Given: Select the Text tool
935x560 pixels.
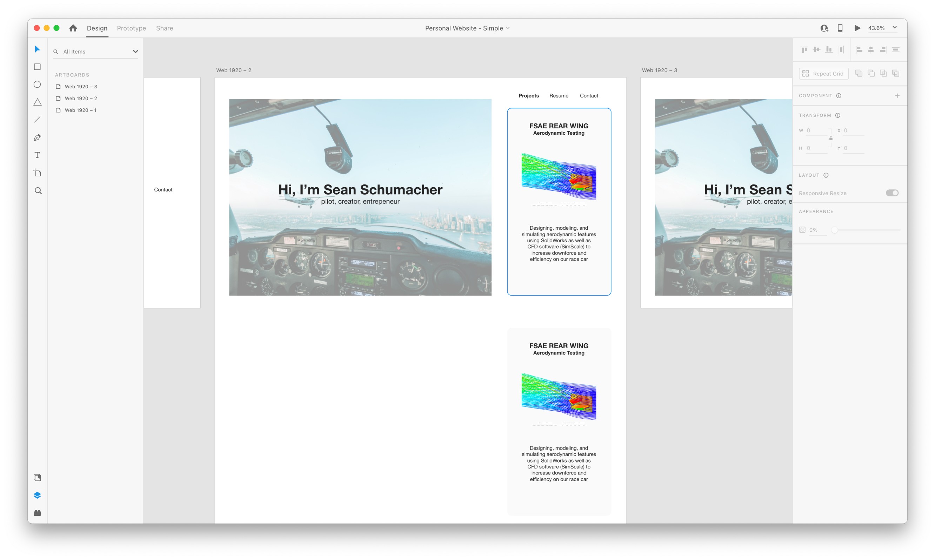Looking at the screenshot, I should pyautogui.click(x=37, y=155).
